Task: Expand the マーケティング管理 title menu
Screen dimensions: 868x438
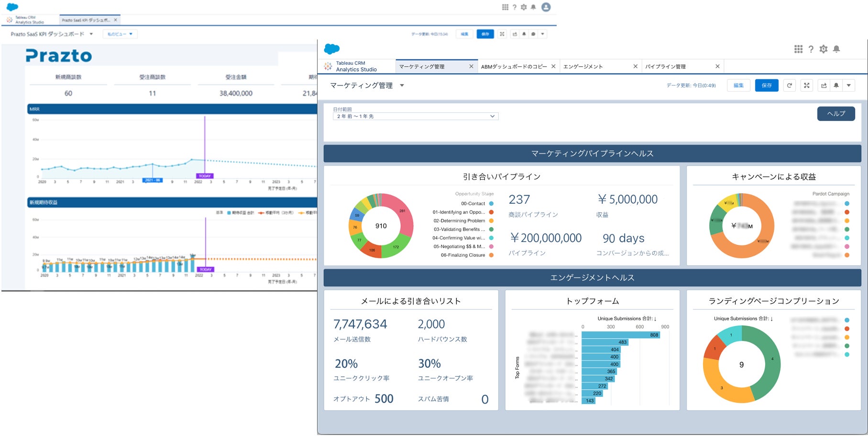Action: pos(402,86)
